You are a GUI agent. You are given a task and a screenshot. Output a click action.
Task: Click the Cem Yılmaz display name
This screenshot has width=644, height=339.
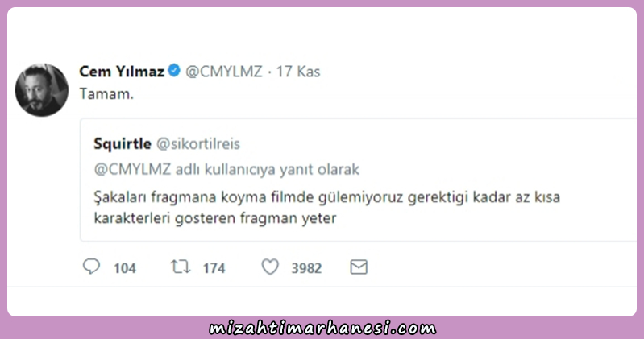click(x=122, y=72)
